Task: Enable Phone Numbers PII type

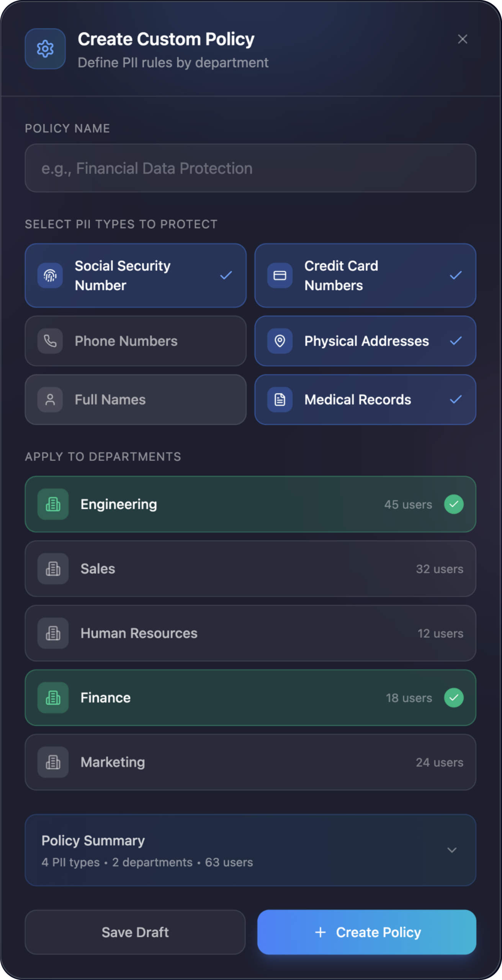Action: pos(136,341)
